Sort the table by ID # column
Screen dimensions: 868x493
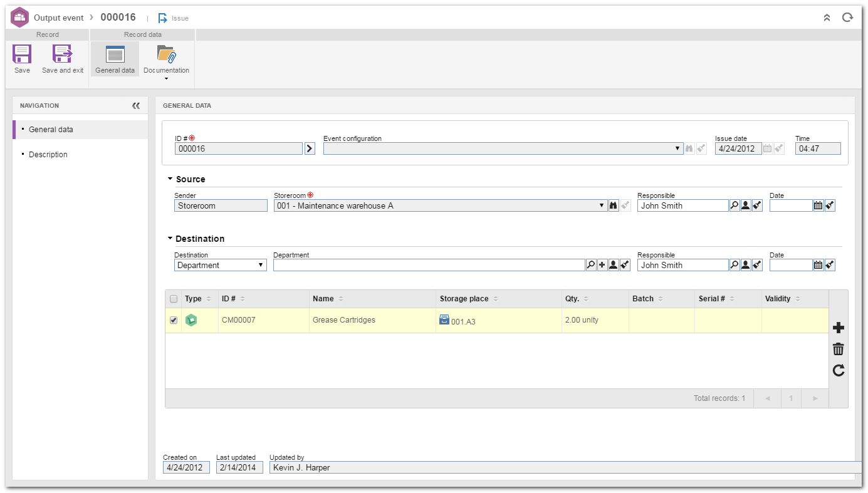263,299
